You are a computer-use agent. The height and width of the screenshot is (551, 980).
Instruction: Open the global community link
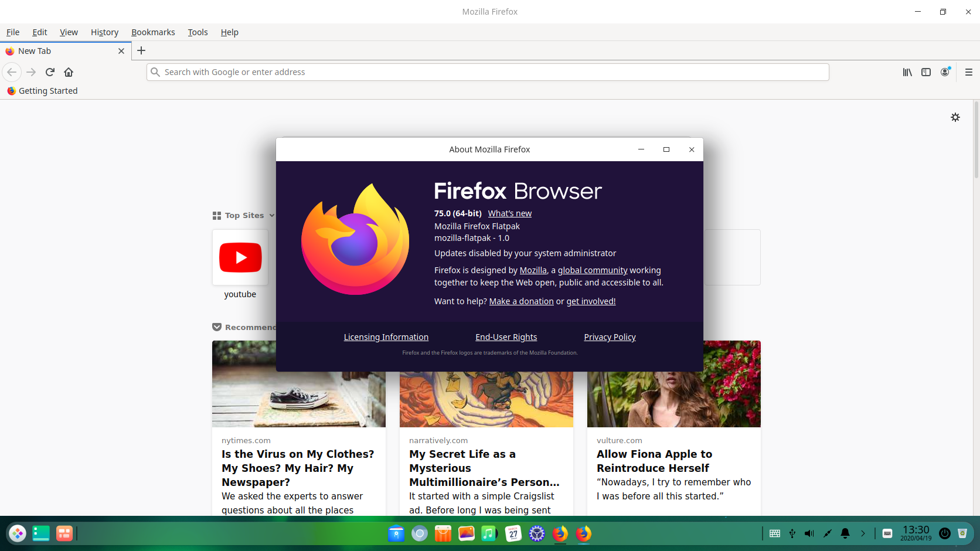593,270
